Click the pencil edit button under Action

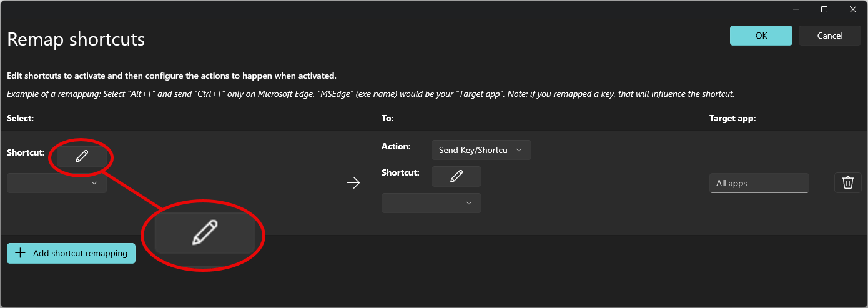[456, 177]
